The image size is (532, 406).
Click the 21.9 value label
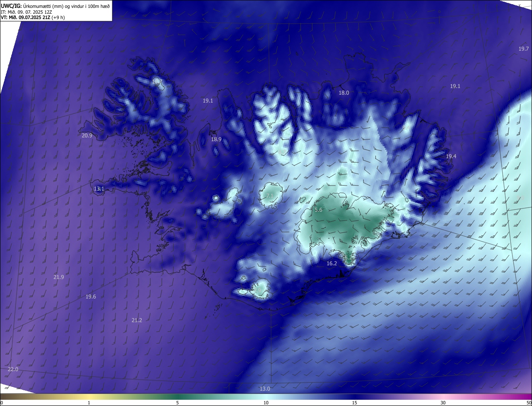59,277
